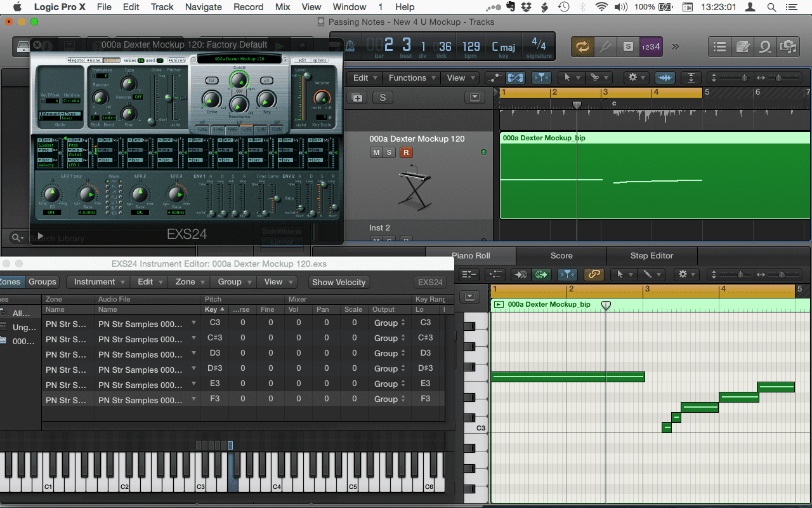Open the global tracks dropdown button

click(475, 98)
